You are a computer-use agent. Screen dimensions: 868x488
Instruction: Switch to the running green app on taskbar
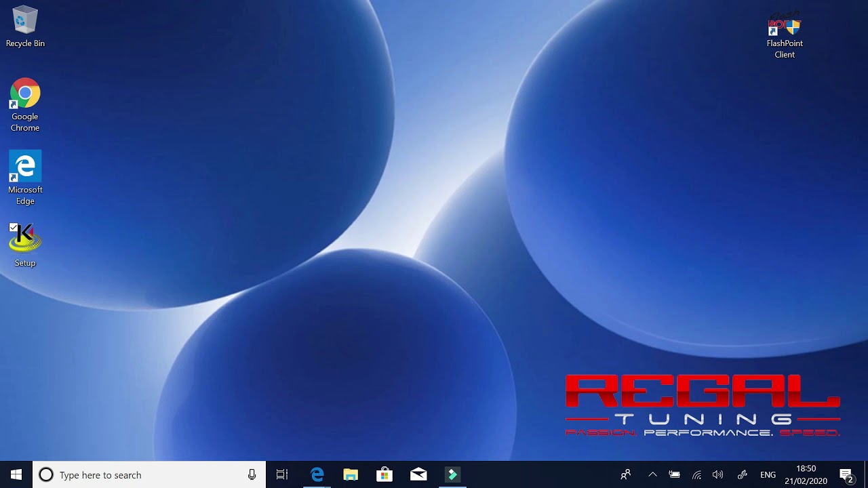pyautogui.click(x=452, y=475)
